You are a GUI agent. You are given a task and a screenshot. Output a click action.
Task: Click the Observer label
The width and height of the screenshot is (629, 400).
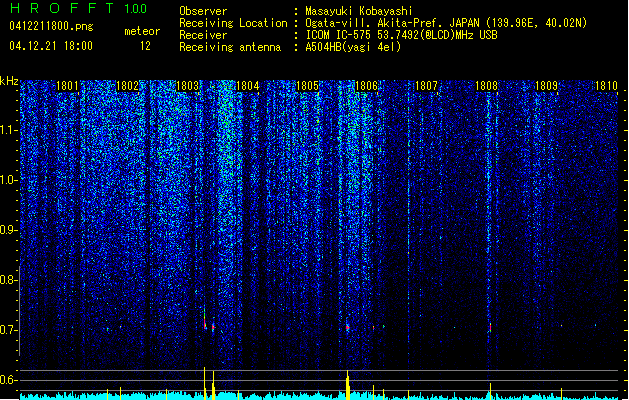(203, 11)
